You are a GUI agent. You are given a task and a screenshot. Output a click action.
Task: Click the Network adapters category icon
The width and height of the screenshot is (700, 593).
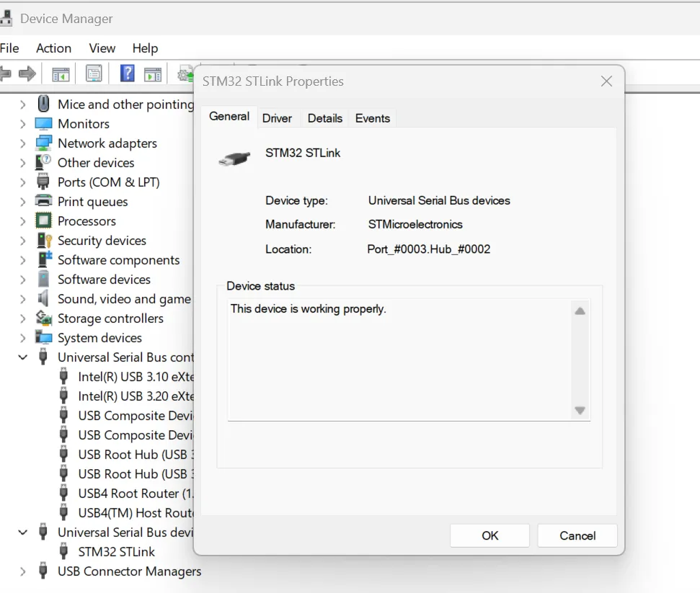(x=43, y=143)
